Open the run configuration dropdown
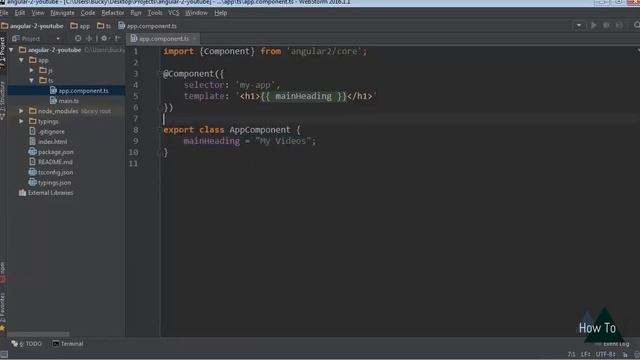The height and width of the screenshot is (360, 640). tap(579, 25)
